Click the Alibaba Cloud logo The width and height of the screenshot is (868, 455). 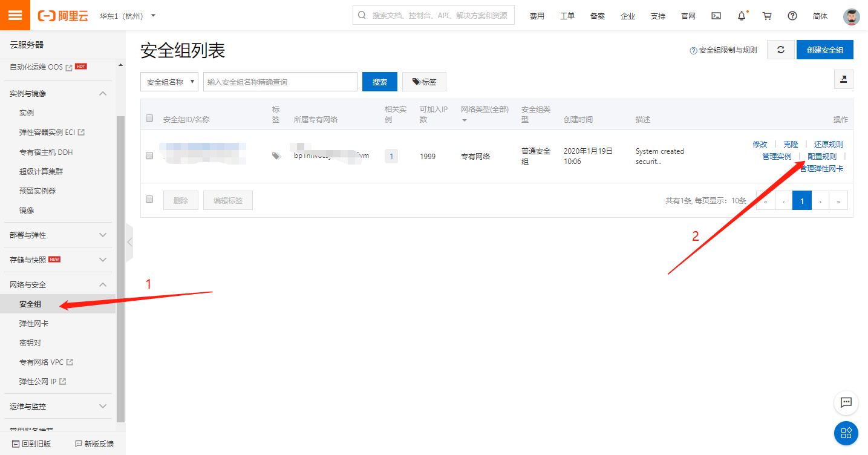(63, 16)
